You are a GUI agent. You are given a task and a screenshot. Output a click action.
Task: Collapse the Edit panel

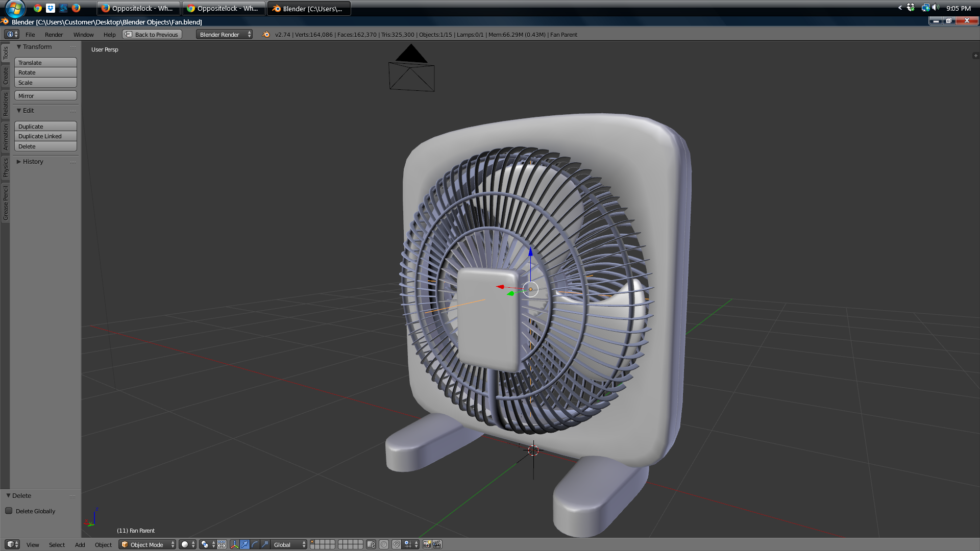[19, 110]
